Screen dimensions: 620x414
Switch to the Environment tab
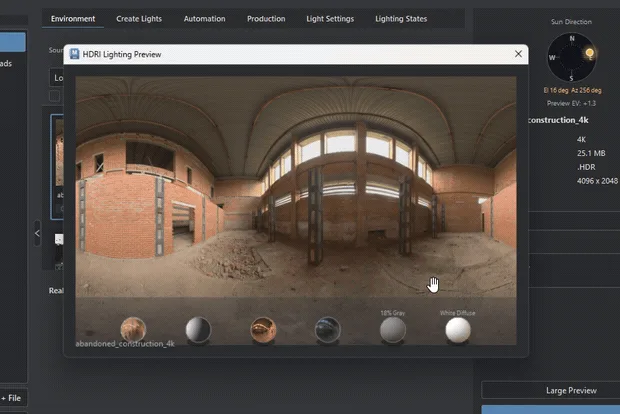pyautogui.click(x=73, y=19)
